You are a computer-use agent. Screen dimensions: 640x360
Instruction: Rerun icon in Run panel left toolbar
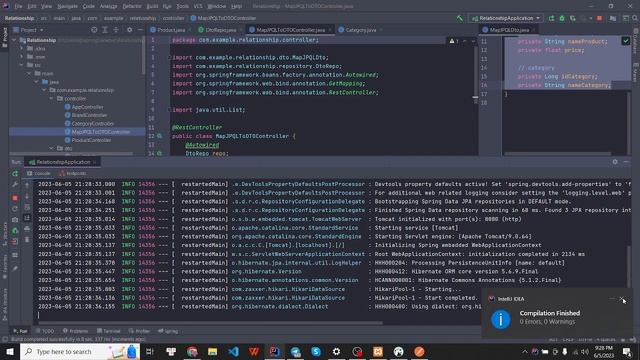(15, 173)
